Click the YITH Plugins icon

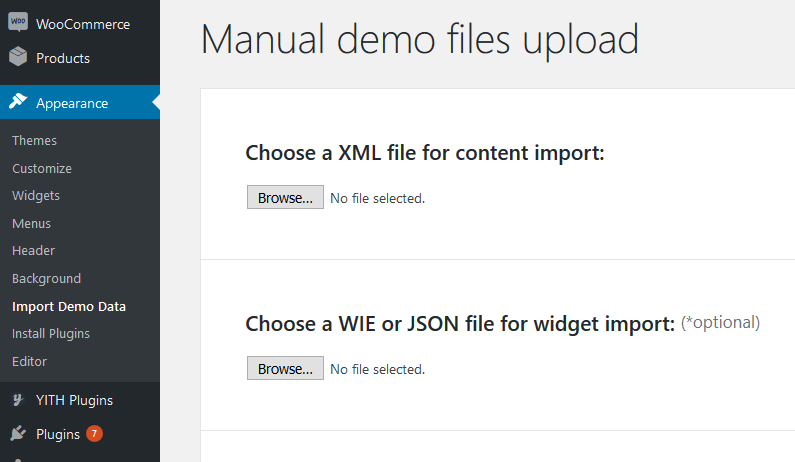pos(18,400)
